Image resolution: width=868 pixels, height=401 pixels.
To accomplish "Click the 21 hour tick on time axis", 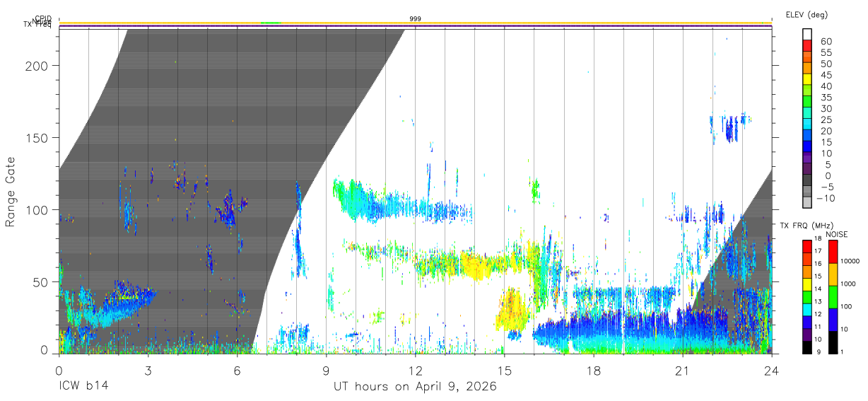I will click(683, 369).
